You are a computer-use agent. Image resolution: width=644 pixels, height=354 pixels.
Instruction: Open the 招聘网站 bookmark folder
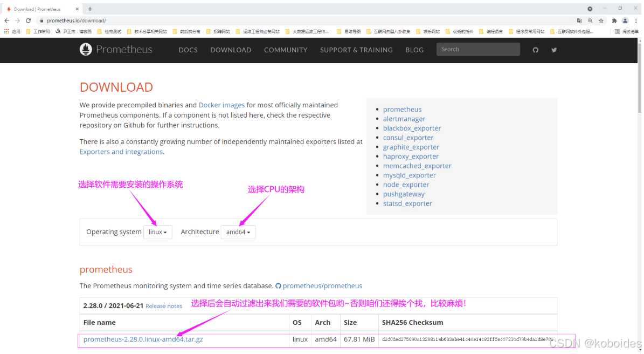pyautogui.click(x=218, y=31)
